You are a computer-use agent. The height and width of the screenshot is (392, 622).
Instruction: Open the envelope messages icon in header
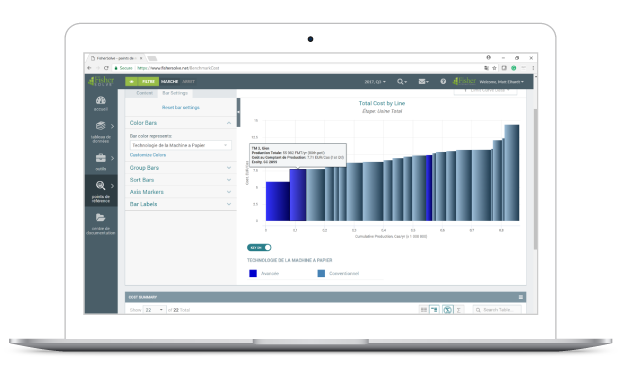click(x=423, y=81)
